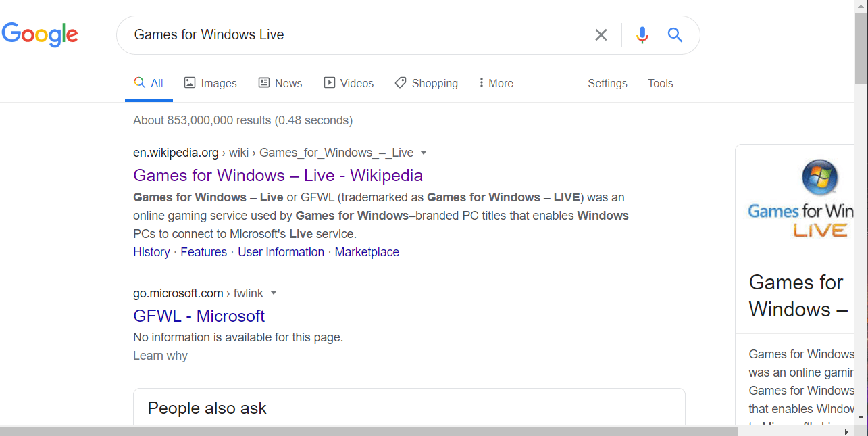Switch to the News tab
This screenshot has height=436, width=868.
pyautogui.click(x=280, y=83)
